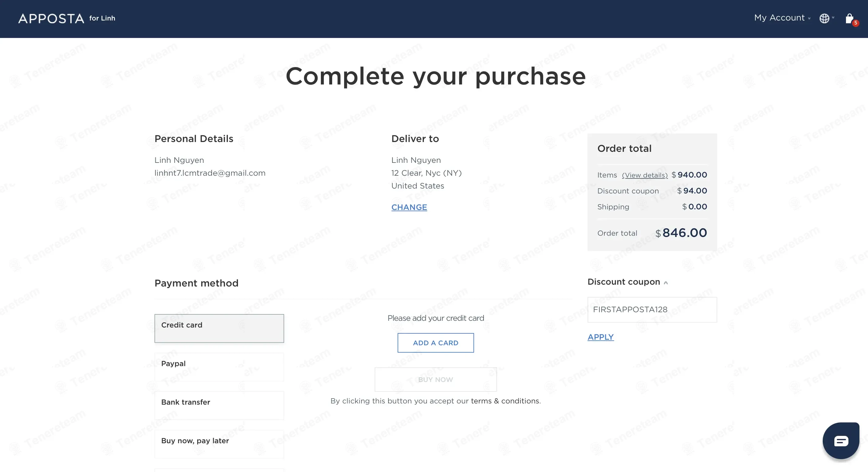The width and height of the screenshot is (868, 472).
Task: Expand the My Account dropdown
Action: click(782, 17)
